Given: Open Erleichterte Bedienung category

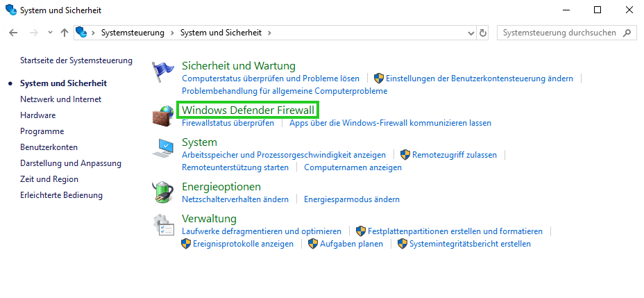Looking at the screenshot, I should pyautogui.click(x=61, y=195).
